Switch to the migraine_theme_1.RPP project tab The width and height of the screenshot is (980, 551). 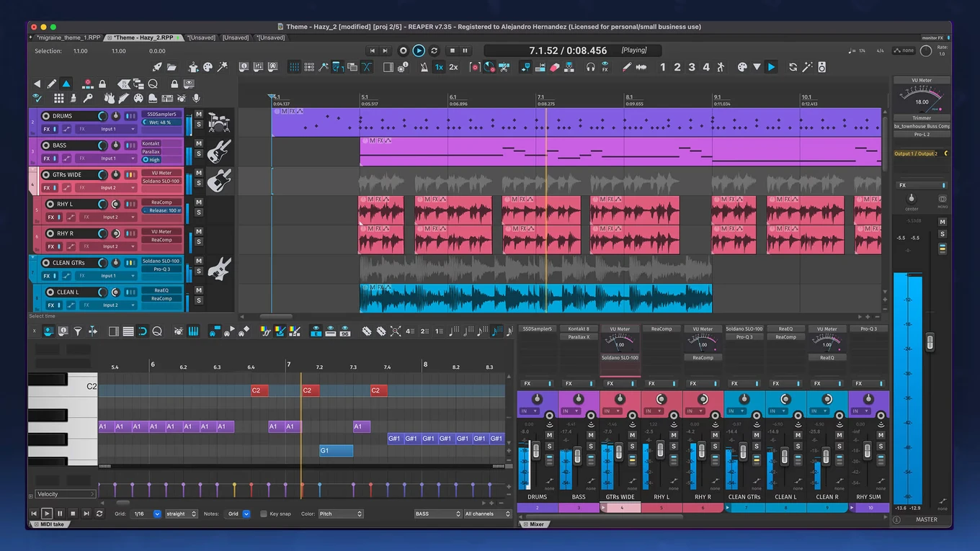[x=67, y=37]
